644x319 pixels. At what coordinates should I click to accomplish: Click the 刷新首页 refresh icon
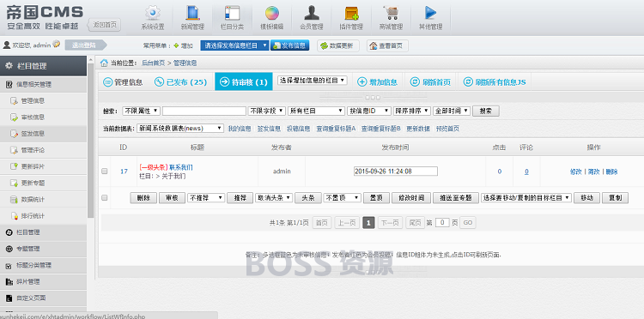[x=415, y=81]
